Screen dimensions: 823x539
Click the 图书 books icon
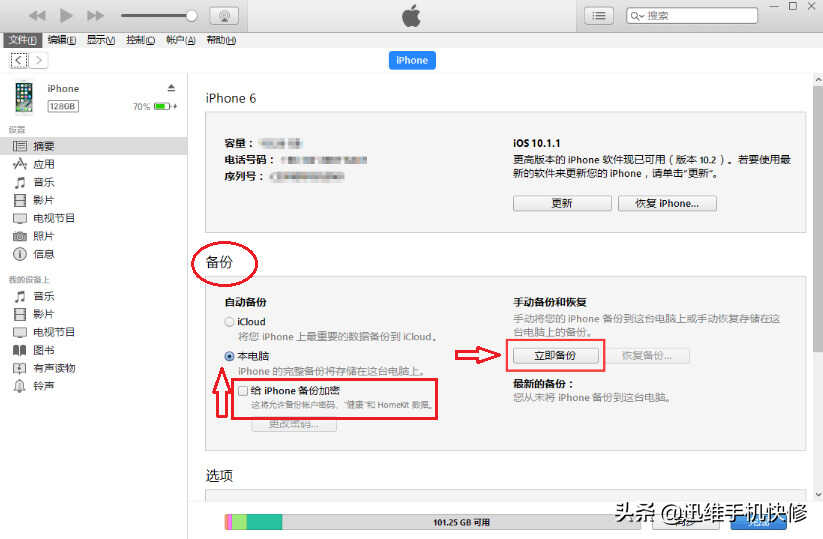tap(19, 350)
